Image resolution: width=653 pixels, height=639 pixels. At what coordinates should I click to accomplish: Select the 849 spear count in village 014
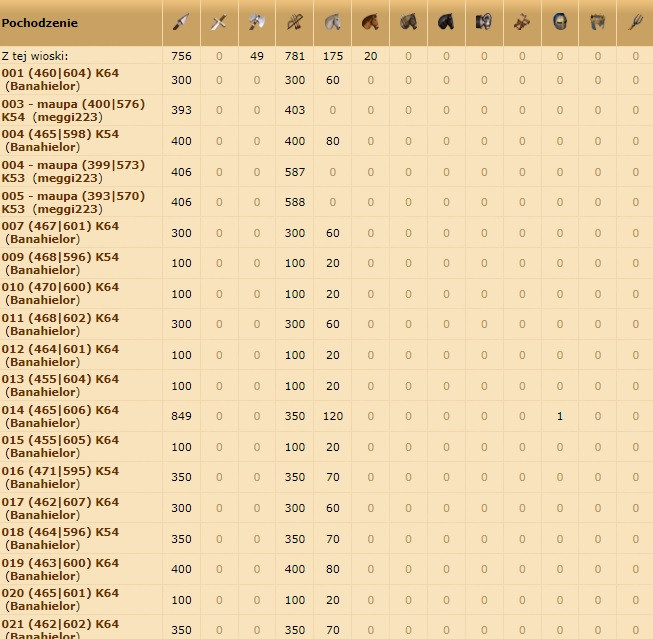click(181, 416)
